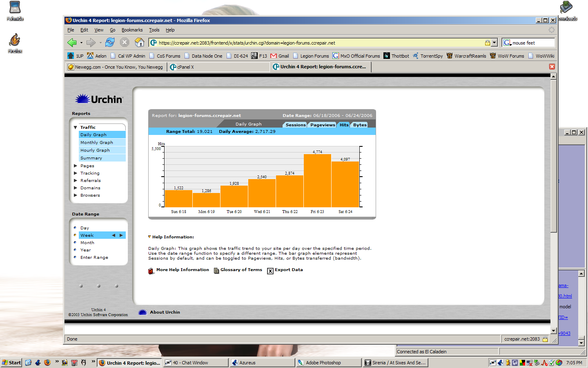Open the Firefox desktop shortcut
The height and width of the screenshot is (368, 588).
click(15, 43)
